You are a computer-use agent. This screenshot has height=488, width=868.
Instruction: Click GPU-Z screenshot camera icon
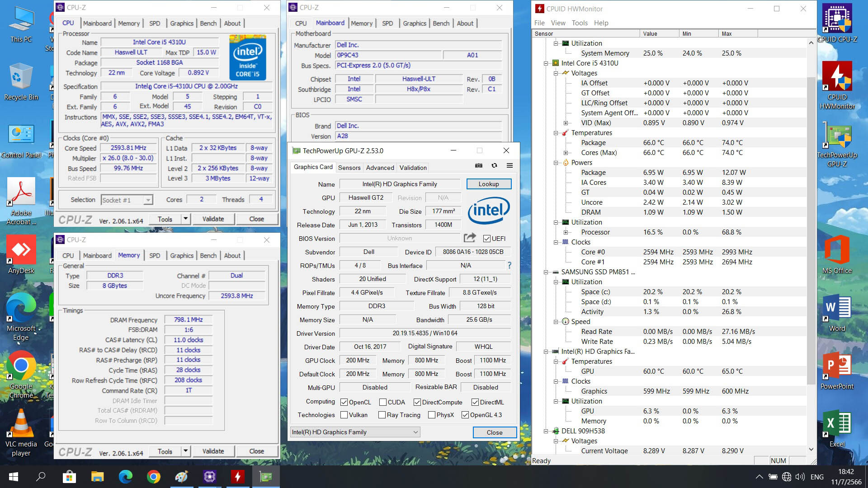478,166
